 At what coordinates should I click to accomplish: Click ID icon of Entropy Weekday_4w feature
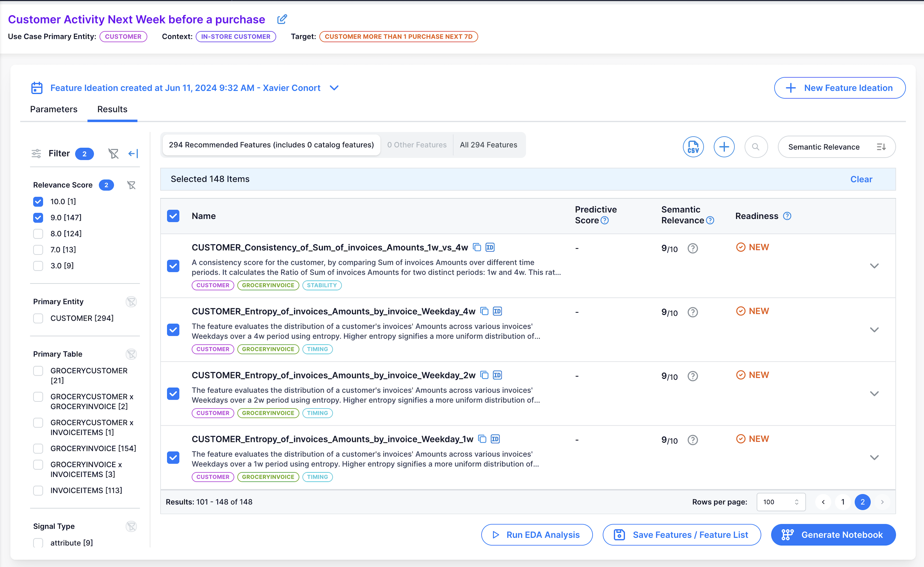point(497,311)
